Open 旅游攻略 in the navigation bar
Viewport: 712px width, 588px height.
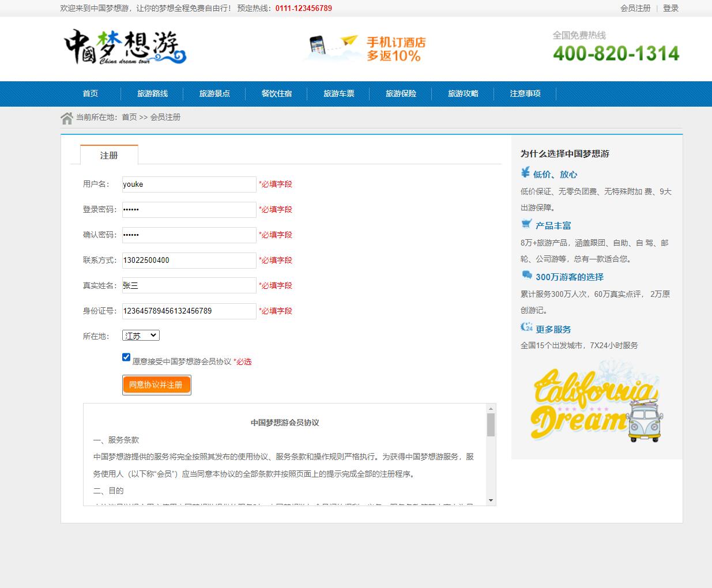[463, 93]
